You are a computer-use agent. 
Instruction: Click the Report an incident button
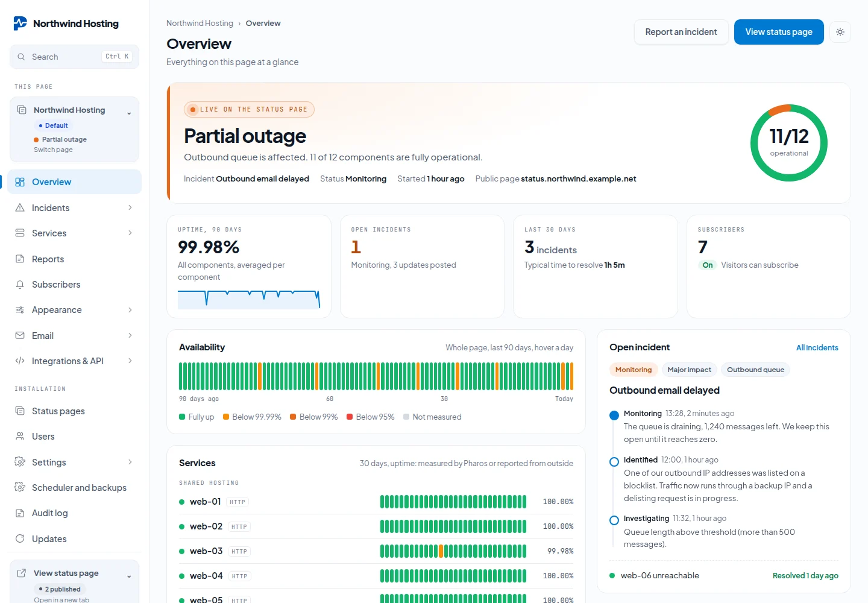(x=681, y=32)
